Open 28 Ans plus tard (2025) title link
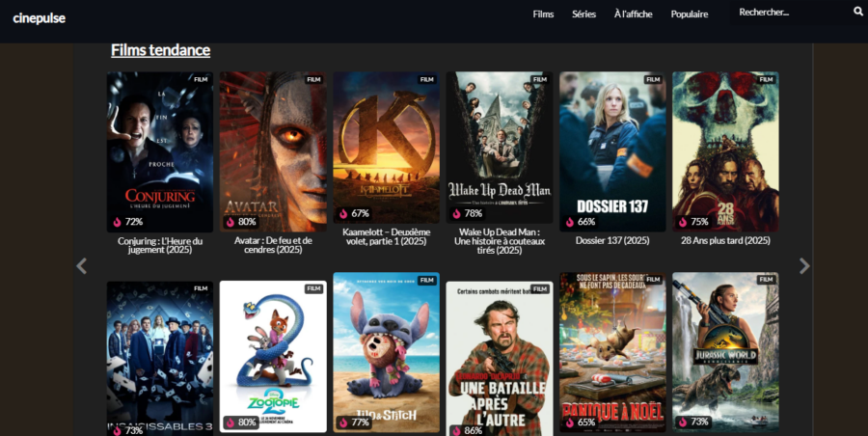The height and width of the screenshot is (436, 868). click(x=725, y=241)
